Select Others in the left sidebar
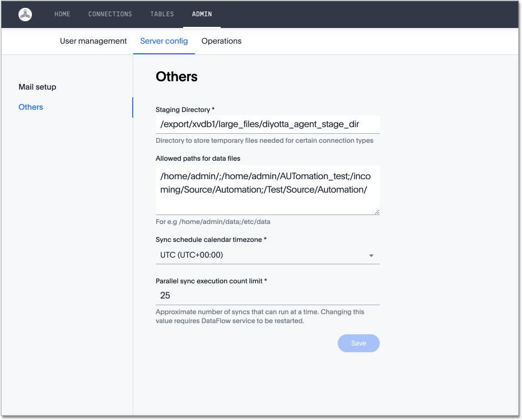The height and width of the screenshot is (420, 522). [31, 107]
